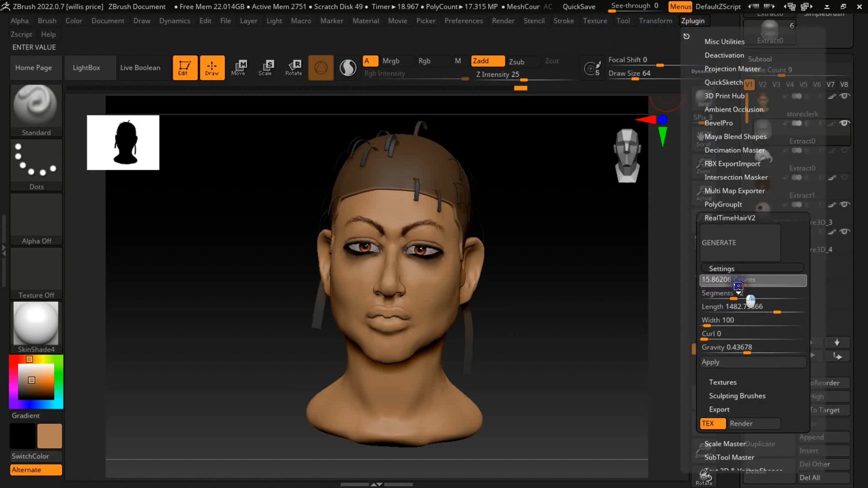This screenshot has height=488, width=868.
Task: Expand the Textures section
Action: [x=723, y=382]
